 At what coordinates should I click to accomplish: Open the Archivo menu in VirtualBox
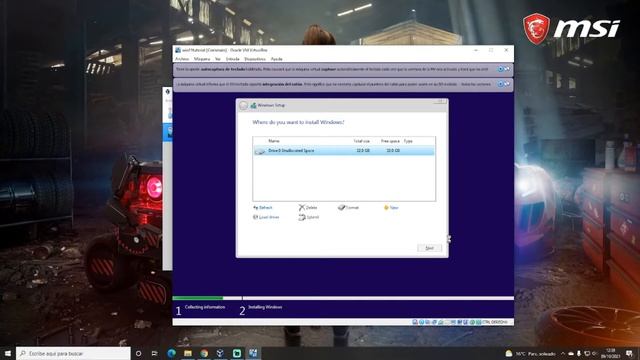coord(182,59)
